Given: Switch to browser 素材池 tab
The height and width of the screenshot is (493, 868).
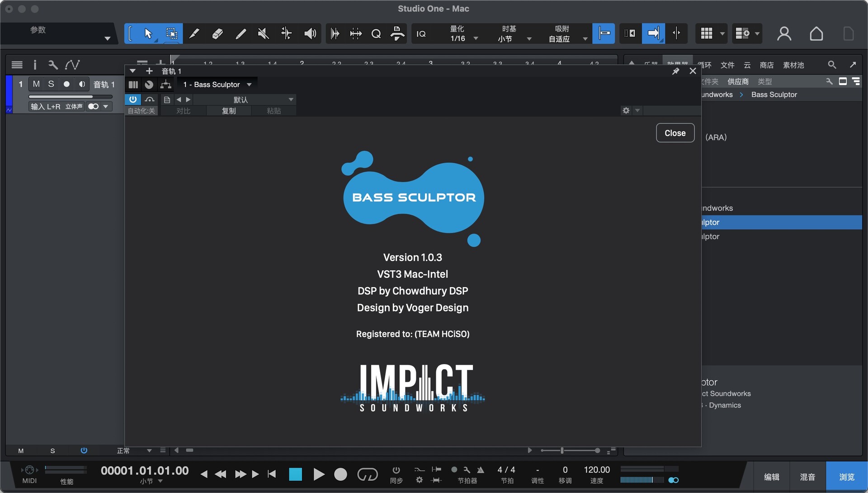Looking at the screenshot, I should (794, 65).
